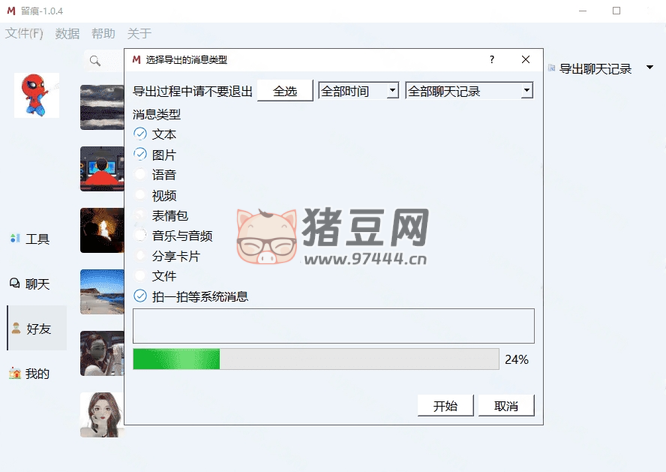Toggle the 拍一拍等系统消息 checkbox

[140, 296]
